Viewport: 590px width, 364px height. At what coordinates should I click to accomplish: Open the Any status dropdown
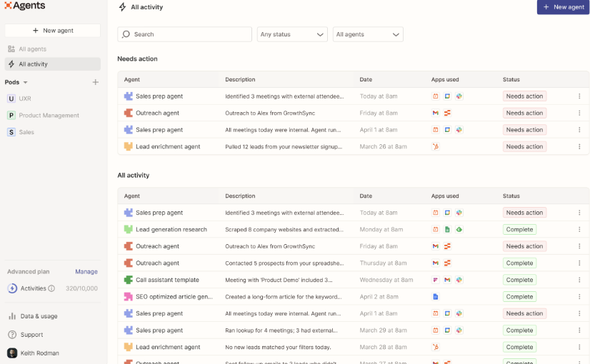pyautogui.click(x=292, y=34)
